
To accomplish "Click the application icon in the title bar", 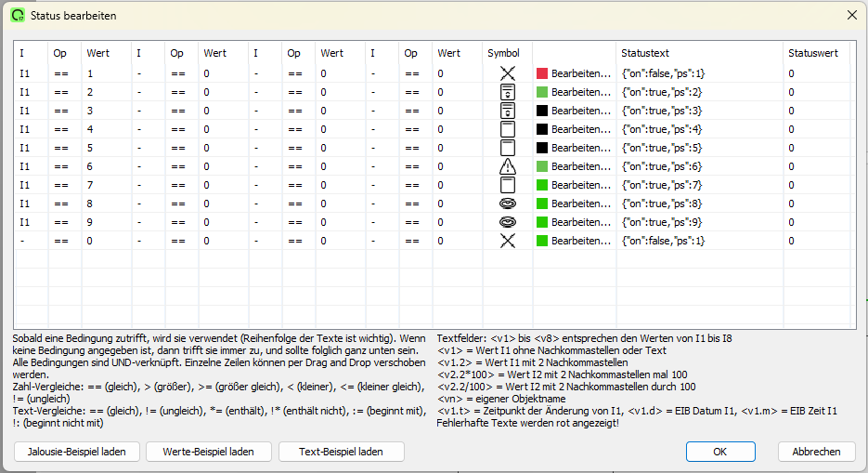I will point(18,16).
